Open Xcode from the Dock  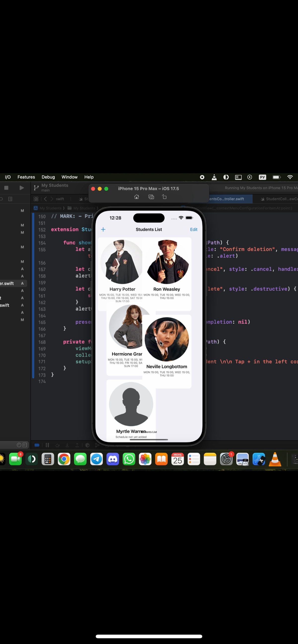[x=259, y=459]
